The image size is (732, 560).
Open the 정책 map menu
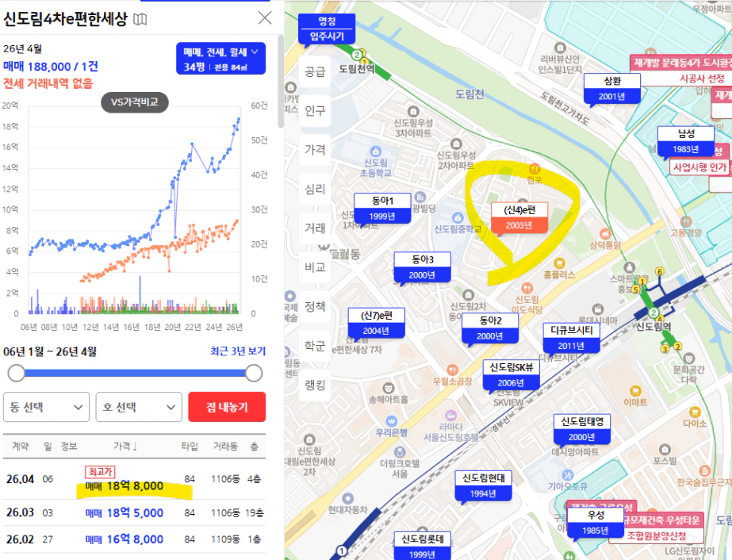tap(315, 307)
